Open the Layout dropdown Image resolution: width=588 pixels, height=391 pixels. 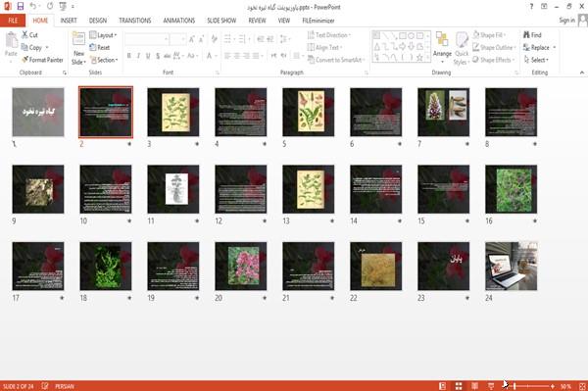click(x=103, y=35)
